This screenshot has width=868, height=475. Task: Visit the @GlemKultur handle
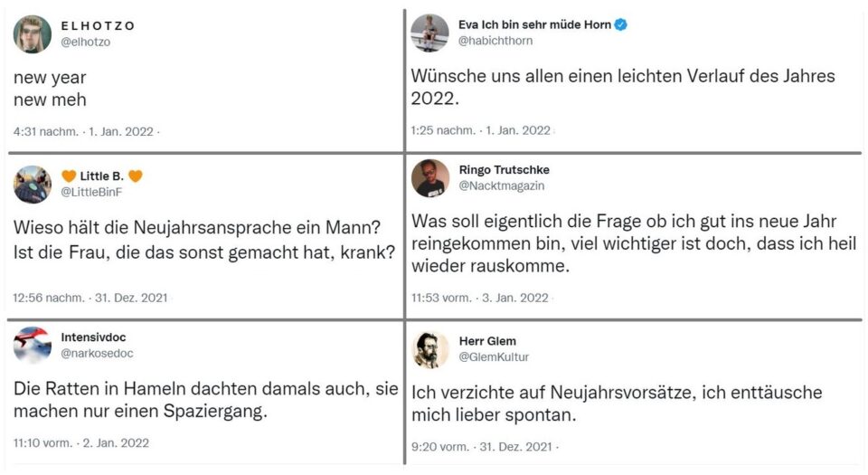(494, 357)
